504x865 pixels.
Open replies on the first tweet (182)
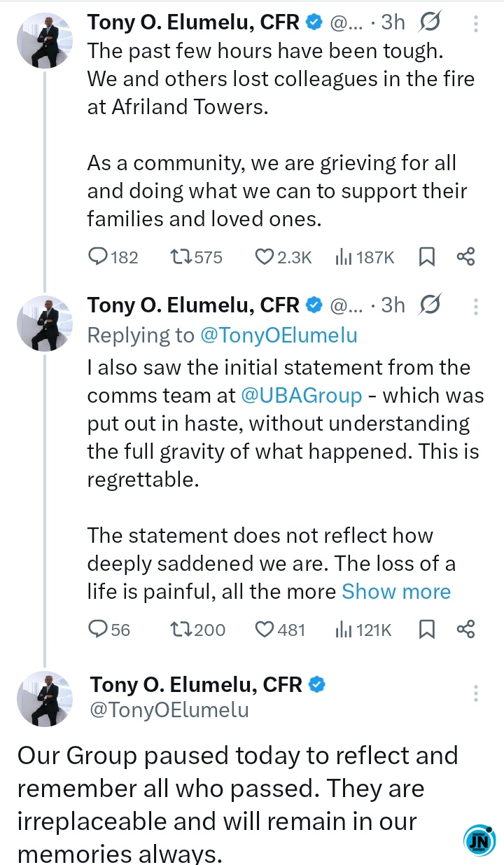(112, 258)
